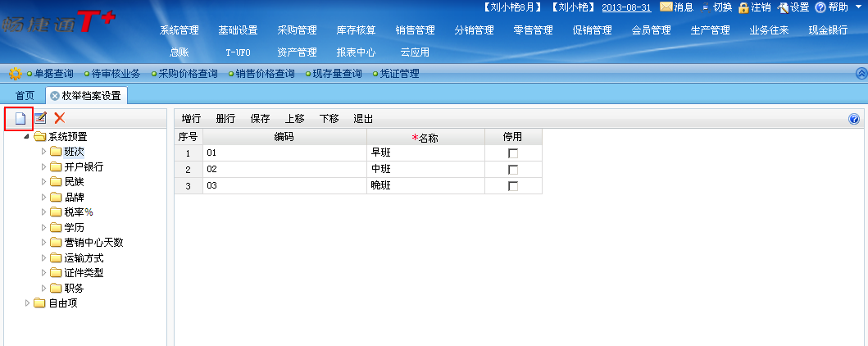Expand the 税率% tree node
Image resolution: width=868 pixels, height=346 pixels.
point(43,212)
